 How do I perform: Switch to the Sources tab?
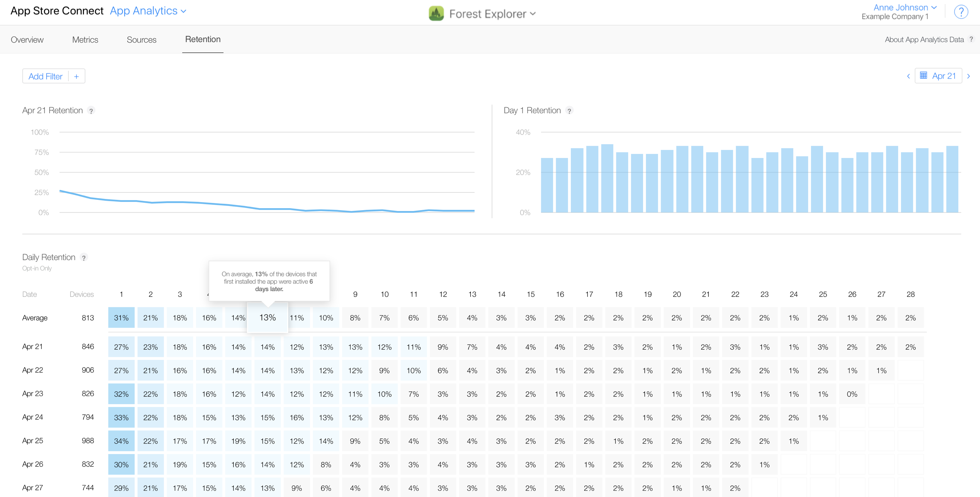(x=142, y=40)
